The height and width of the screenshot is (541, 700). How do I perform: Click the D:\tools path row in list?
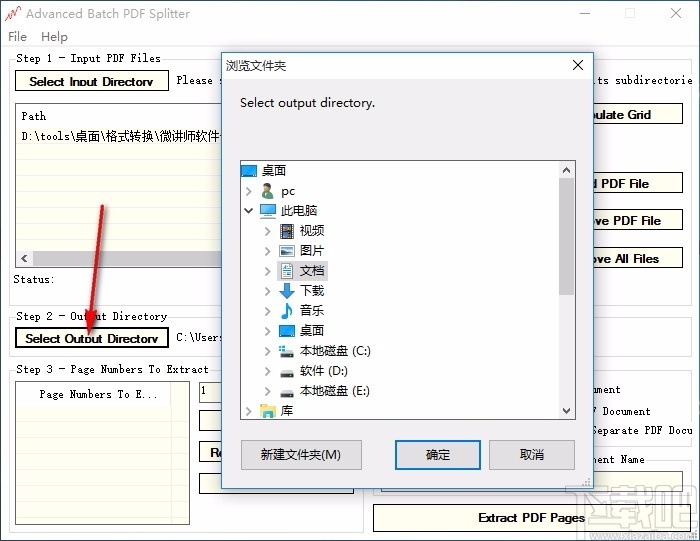click(121, 136)
